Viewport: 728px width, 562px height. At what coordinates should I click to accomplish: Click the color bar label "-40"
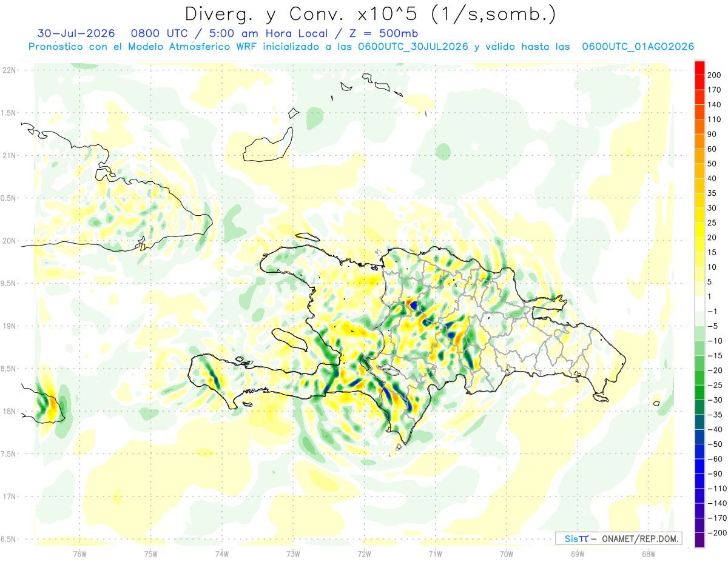(715, 429)
